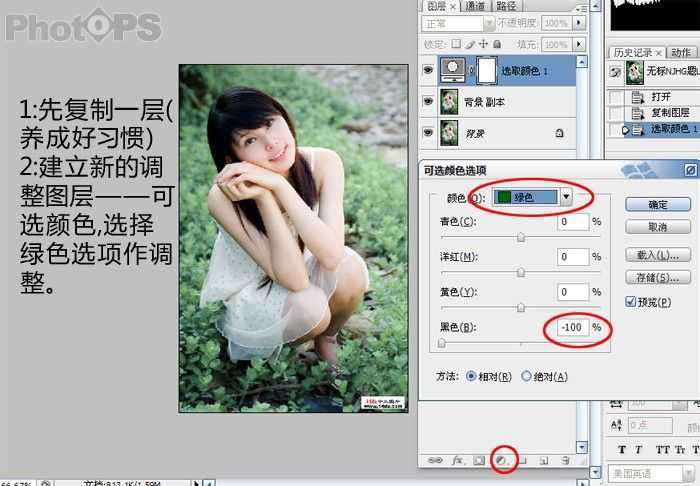
Task: Click the 黑色 value field showing -100
Action: click(x=573, y=327)
